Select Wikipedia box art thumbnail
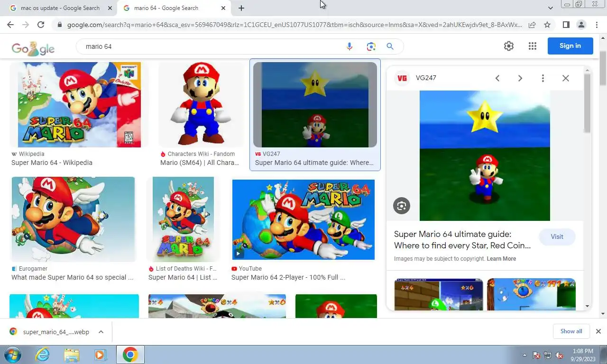Image resolution: width=607 pixels, height=364 pixels. click(x=79, y=105)
